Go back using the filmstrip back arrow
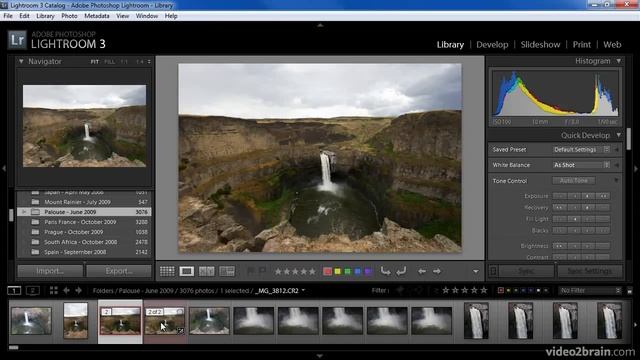This screenshot has width=640, height=360. click(66, 291)
